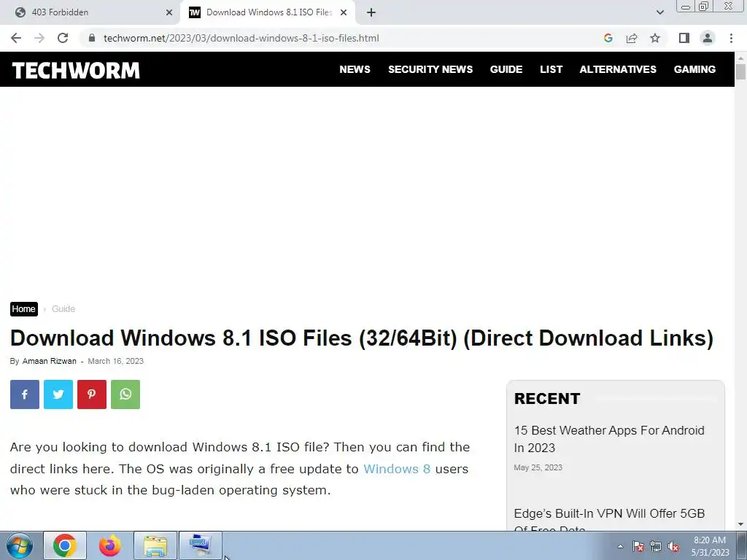
Task: Click the page scrollbar's up arrow
Action: (740, 58)
